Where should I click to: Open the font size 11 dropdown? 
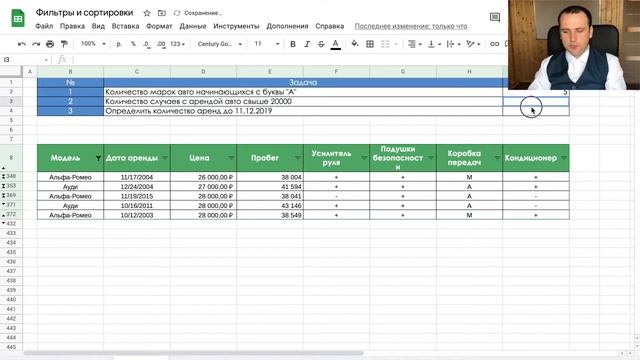click(267, 44)
